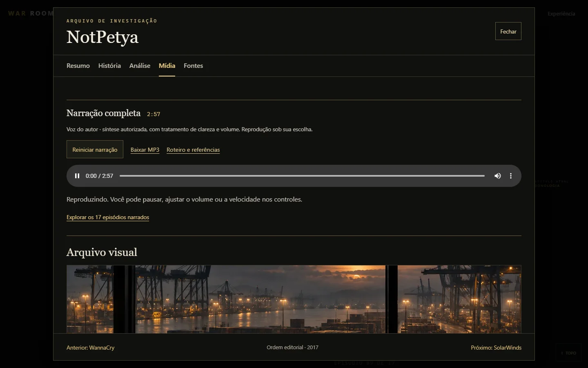This screenshot has height=368, width=588.
Task: Click the Narração completa heading
Action: coord(103,113)
